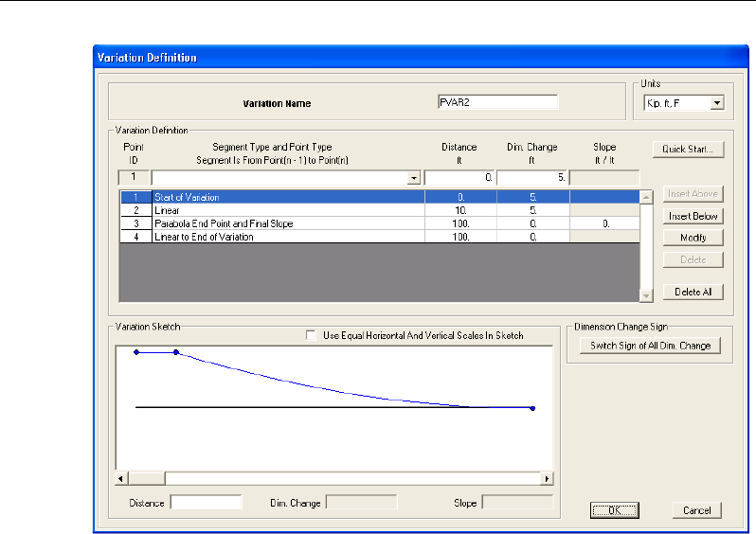Click the Delete All button

693,292
